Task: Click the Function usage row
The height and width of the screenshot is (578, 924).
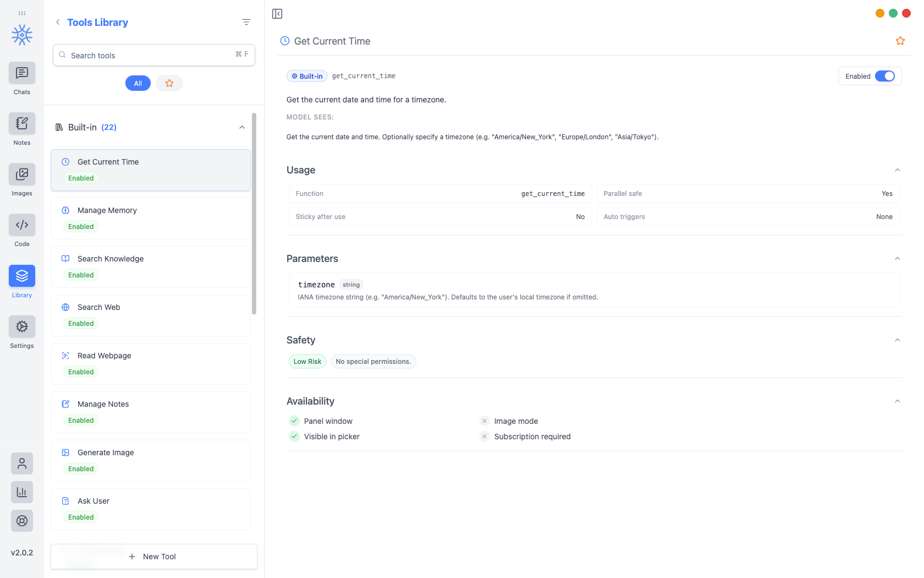Action: (x=440, y=194)
